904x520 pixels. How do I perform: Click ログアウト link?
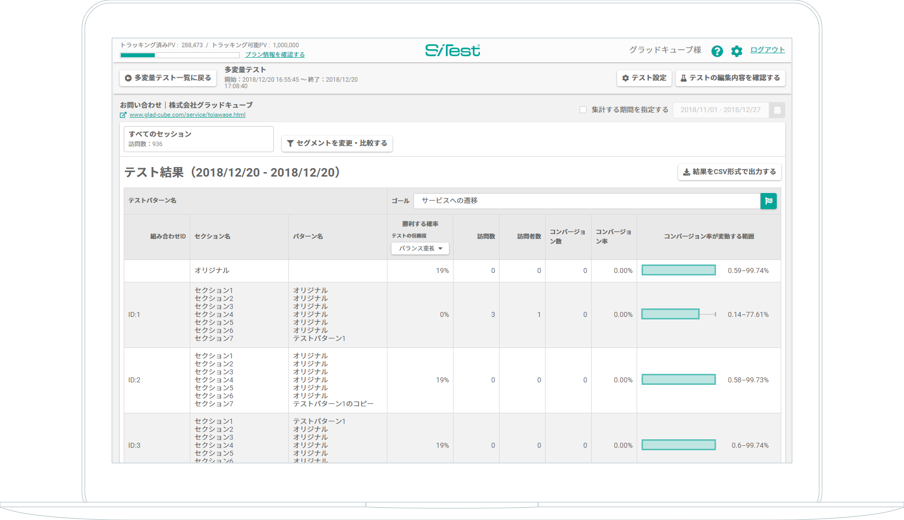767,50
